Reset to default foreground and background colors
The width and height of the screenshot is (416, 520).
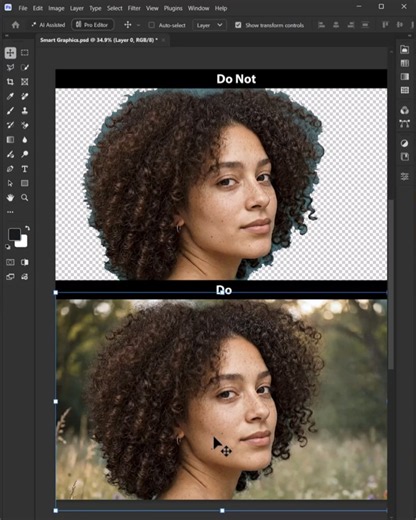click(x=8, y=247)
